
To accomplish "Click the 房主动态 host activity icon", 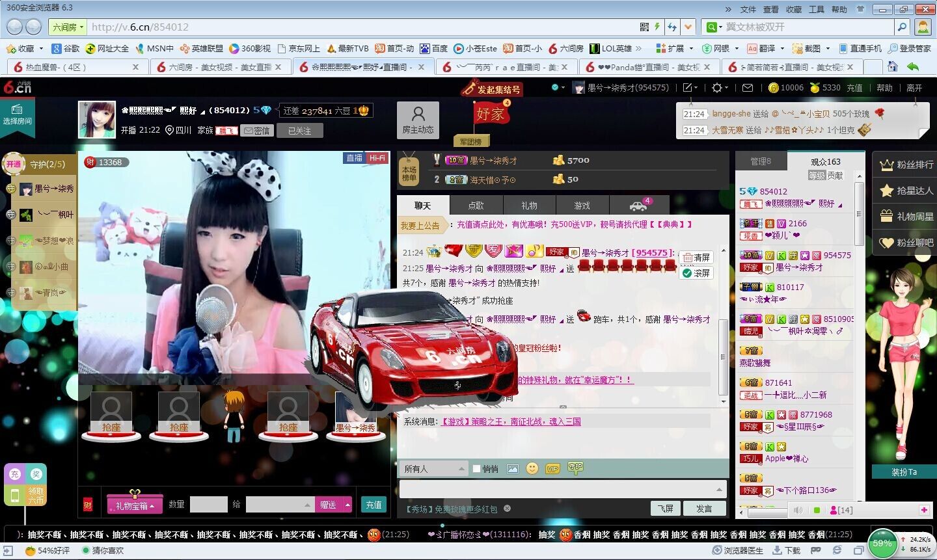I will pyautogui.click(x=418, y=120).
